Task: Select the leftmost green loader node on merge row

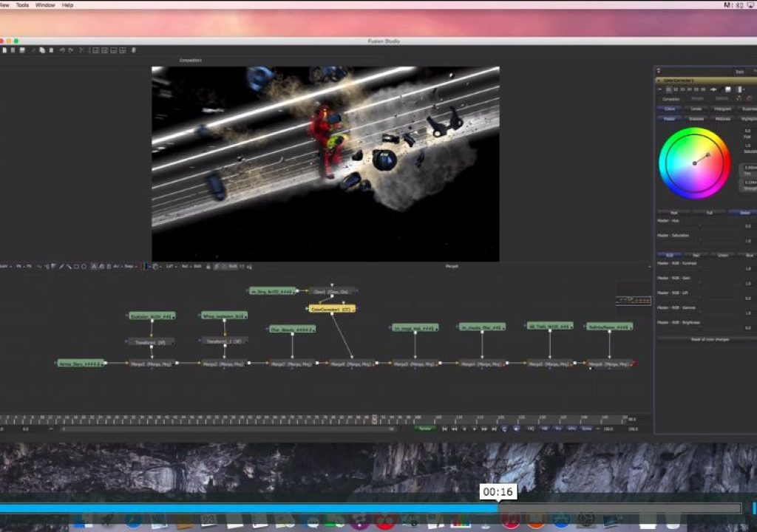Action: pos(81,363)
